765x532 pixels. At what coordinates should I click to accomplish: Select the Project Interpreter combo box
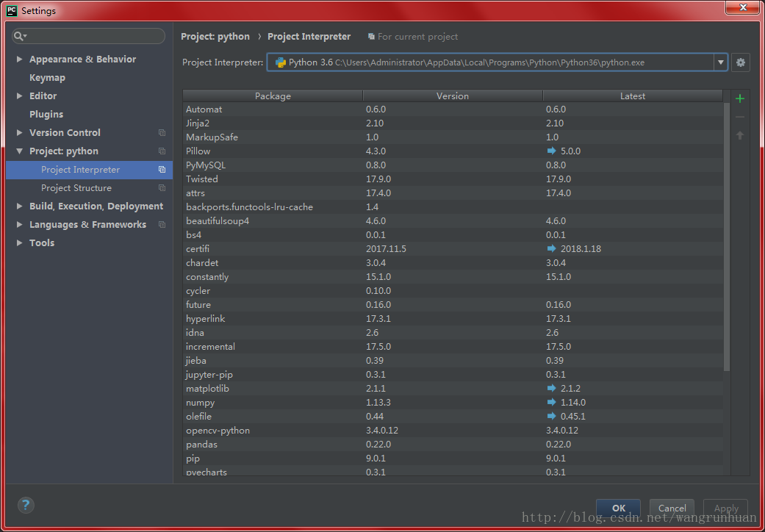(498, 62)
